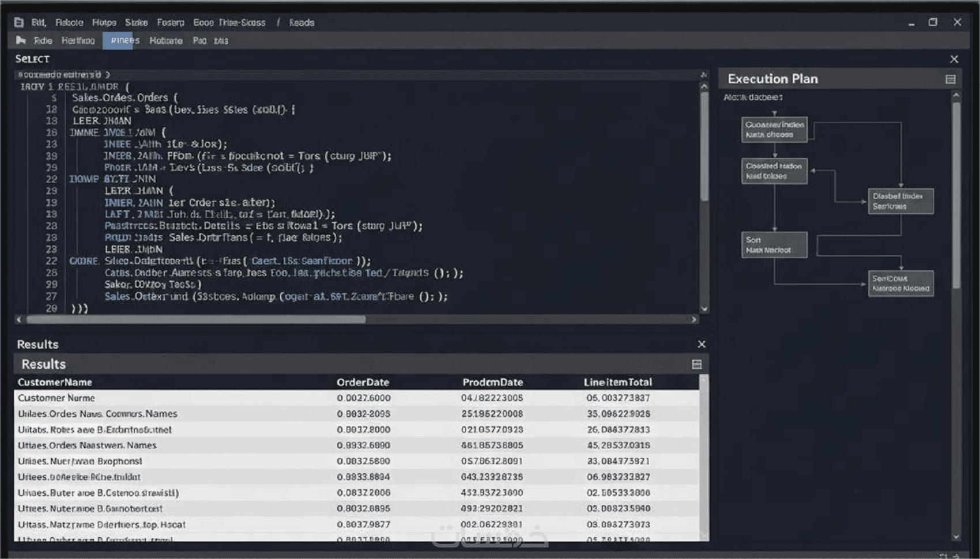The image size is (980, 559).
Task: Select the "Closhed Hadon" execution plan node
Action: coord(774,171)
